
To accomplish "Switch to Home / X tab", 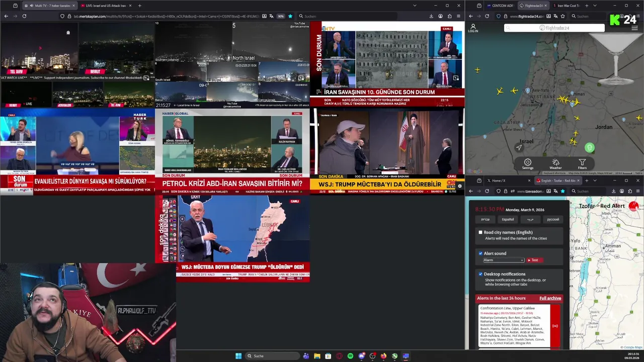I will (508, 180).
